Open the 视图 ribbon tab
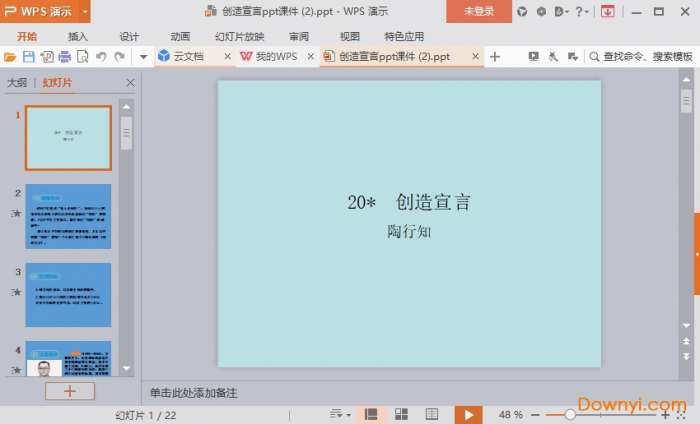The height and width of the screenshot is (424, 700). 350,37
